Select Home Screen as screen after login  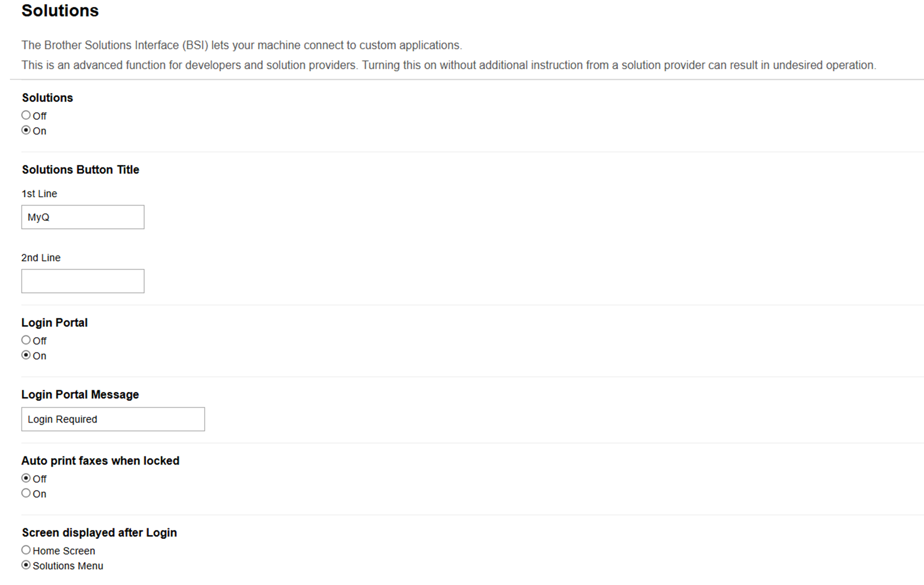pyautogui.click(x=26, y=550)
